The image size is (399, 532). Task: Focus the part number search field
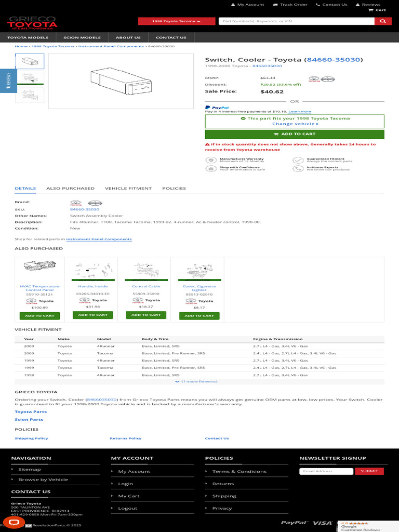[x=297, y=21]
